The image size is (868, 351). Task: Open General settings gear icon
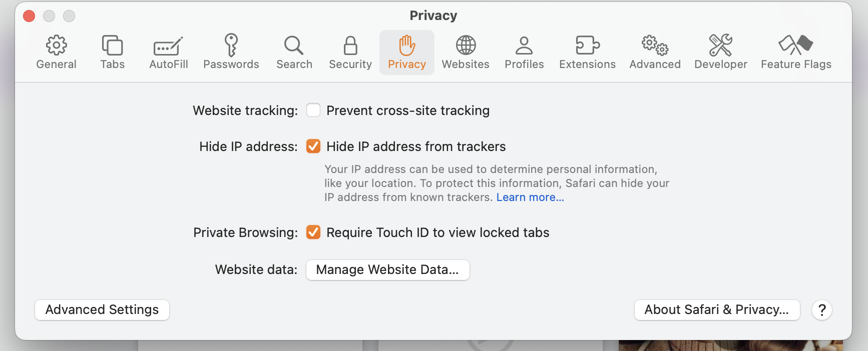coord(56,46)
